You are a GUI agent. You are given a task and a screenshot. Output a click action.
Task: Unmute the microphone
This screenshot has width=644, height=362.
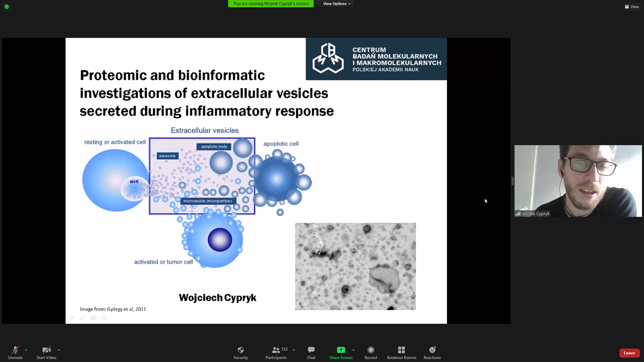[15, 352]
